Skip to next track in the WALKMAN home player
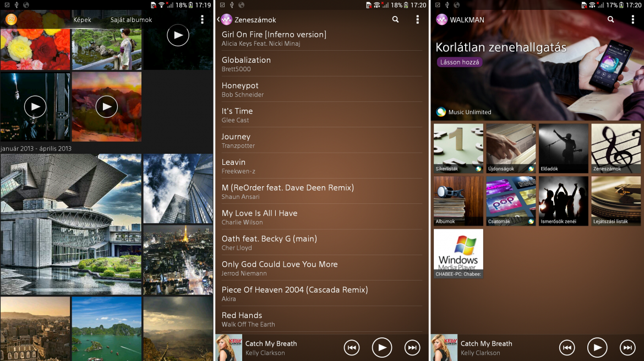This screenshot has height=361, width=644. click(627, 347)
